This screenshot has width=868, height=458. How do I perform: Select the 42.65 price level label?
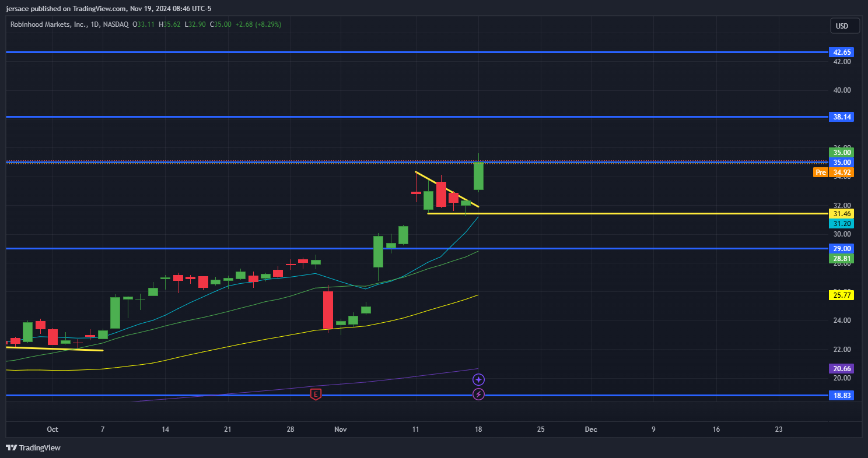842,52
